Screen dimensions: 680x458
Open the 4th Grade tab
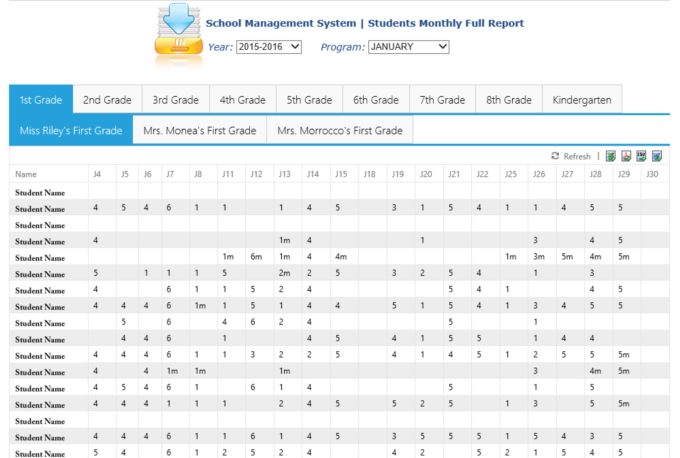[x=242, y=100]
